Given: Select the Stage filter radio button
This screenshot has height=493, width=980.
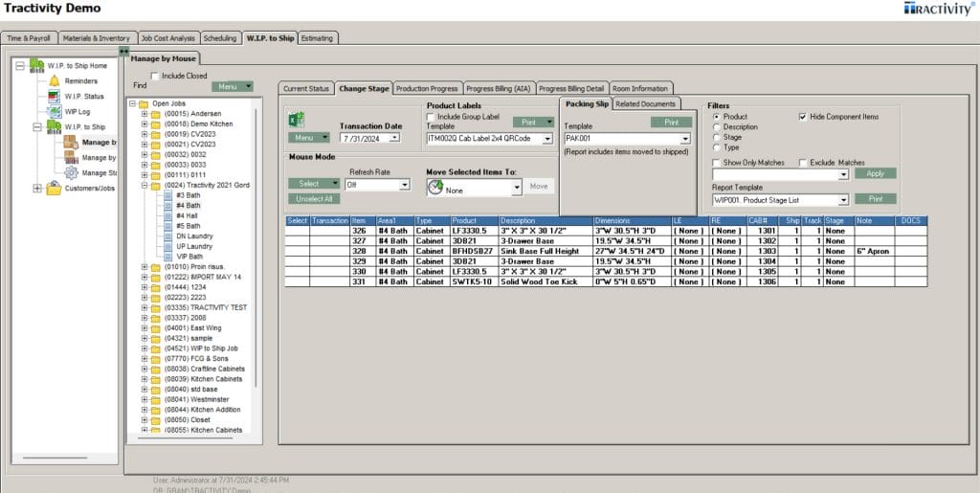Looking at the screenshot, I should [716, 137].
